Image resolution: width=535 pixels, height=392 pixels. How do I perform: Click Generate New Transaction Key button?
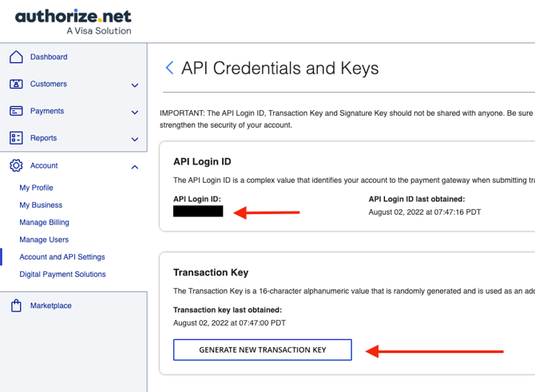click(263, 350)
